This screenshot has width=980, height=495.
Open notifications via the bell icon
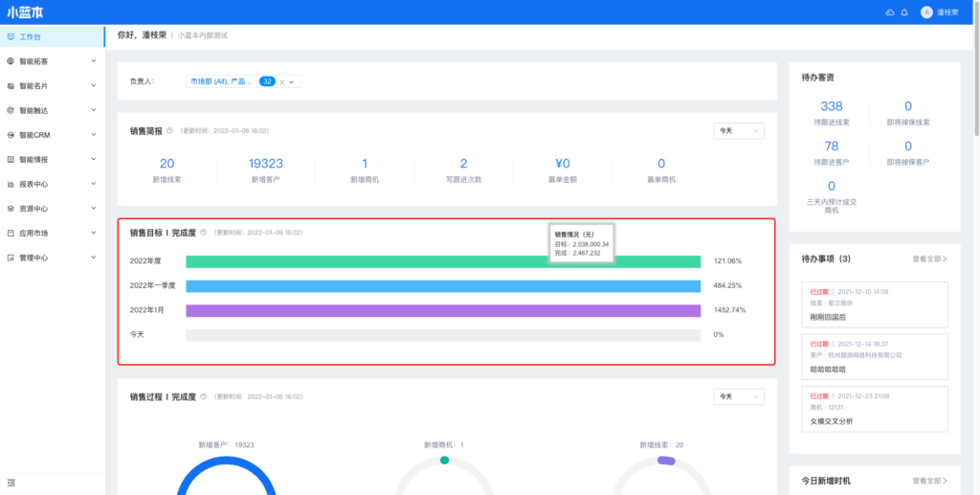904,12
